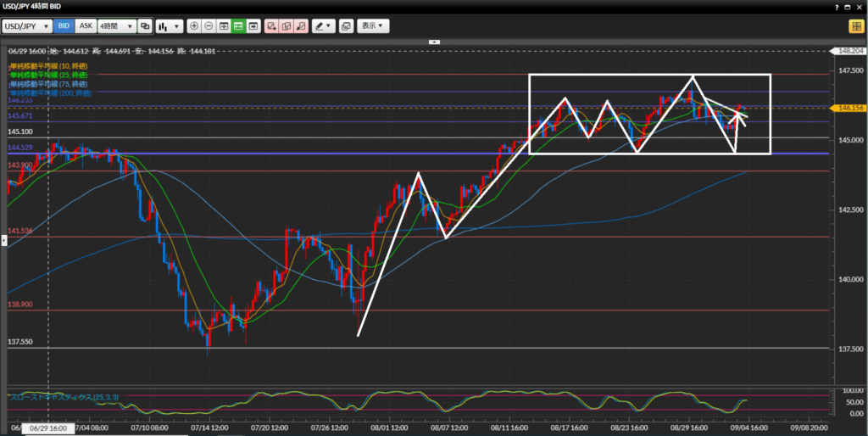Open the pencil drawing tools dropdown
This screenshot has width=868, height=436.
pyautogui.click(x=323, y=26)
